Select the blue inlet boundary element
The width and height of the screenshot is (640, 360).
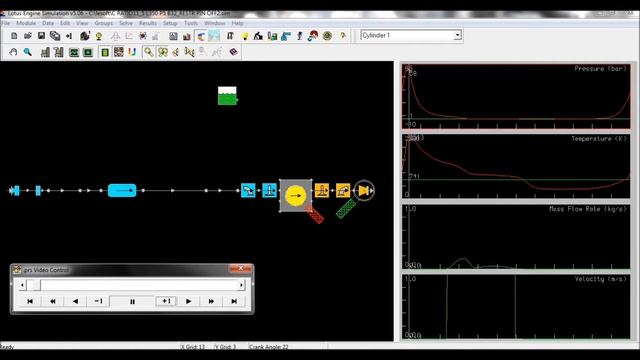coord(15,191)
